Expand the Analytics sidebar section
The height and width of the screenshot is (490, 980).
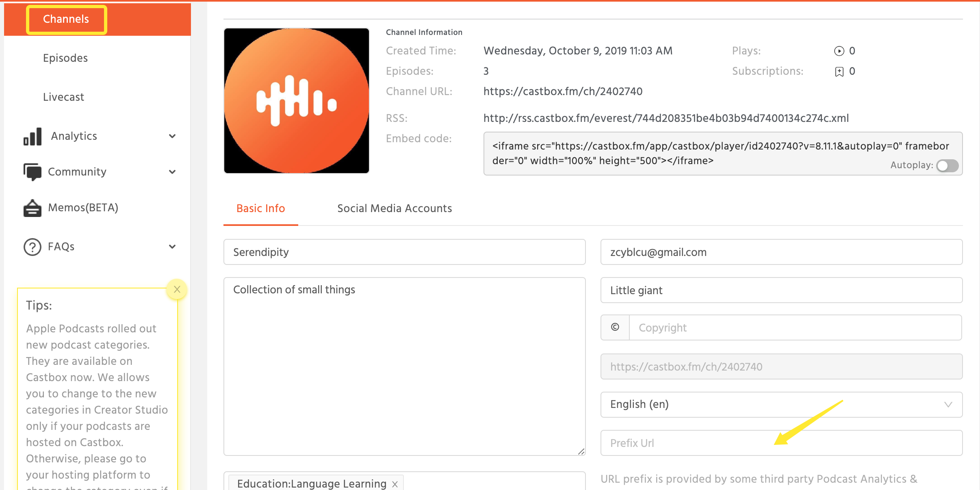pyautogui.click(x=172, y=136)
